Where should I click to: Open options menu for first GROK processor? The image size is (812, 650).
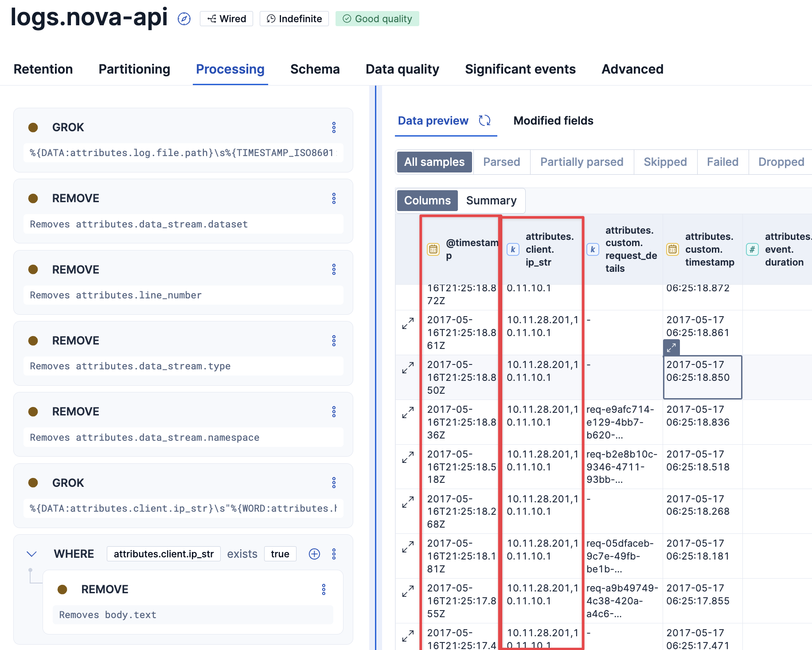pyautogui.click(x=334, y=128)
